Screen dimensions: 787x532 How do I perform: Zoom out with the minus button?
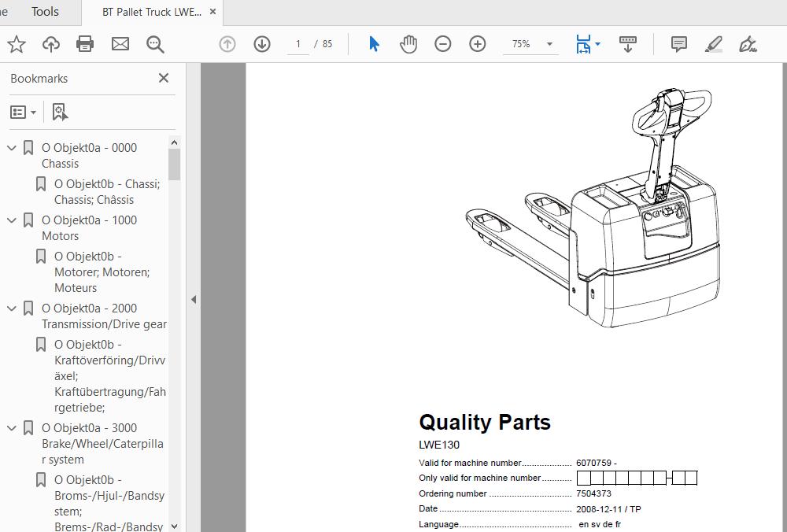pos(443,44)
